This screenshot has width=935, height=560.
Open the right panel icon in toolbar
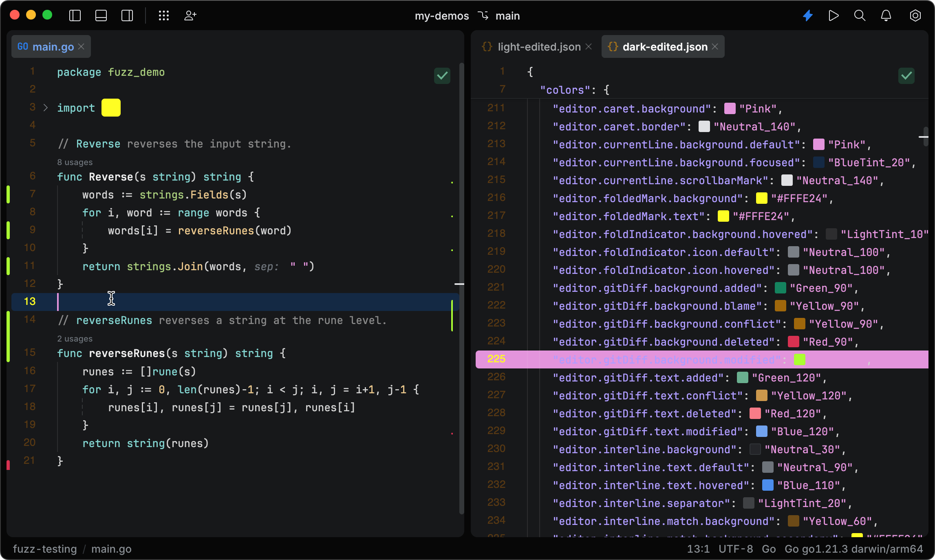(x=127, y=15)
